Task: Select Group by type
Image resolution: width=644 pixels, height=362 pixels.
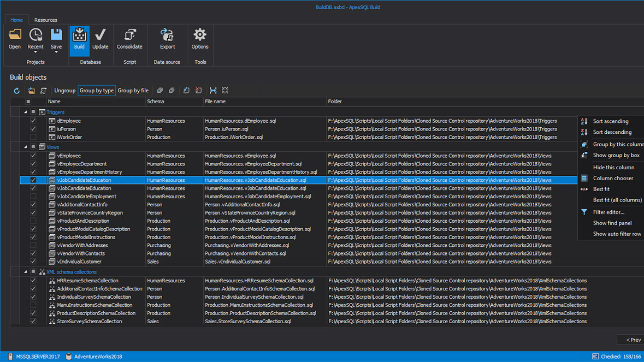Action: pyautogui.click(x=97, y=91)
